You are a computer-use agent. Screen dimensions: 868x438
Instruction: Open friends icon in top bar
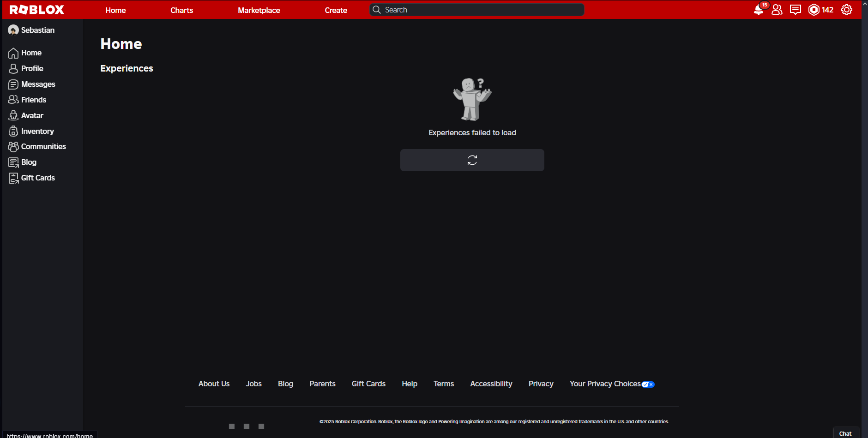(x=777, y=10)
